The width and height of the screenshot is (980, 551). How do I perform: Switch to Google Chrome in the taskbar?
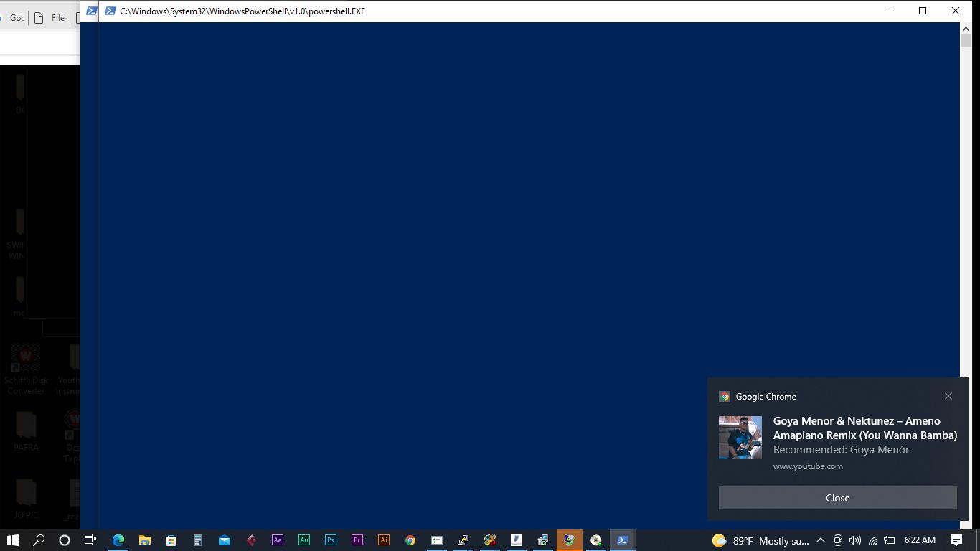410,540
